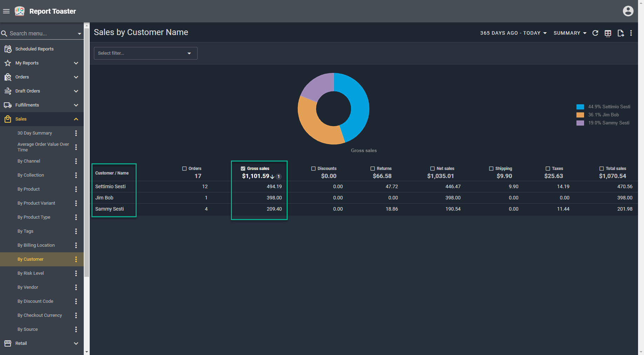This screenshot has width=644, height=355.
Task: Open the By Product sales report
Action: click(29, 189)
